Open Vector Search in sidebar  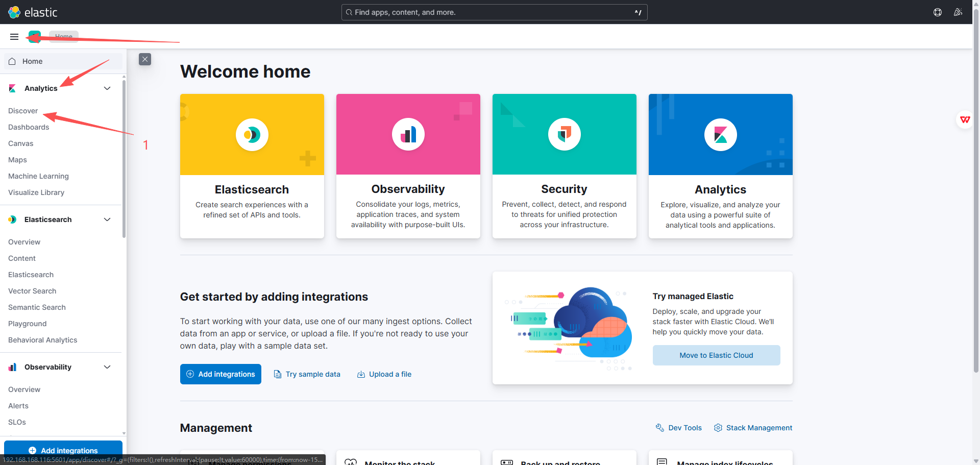[x=32, y=291]
